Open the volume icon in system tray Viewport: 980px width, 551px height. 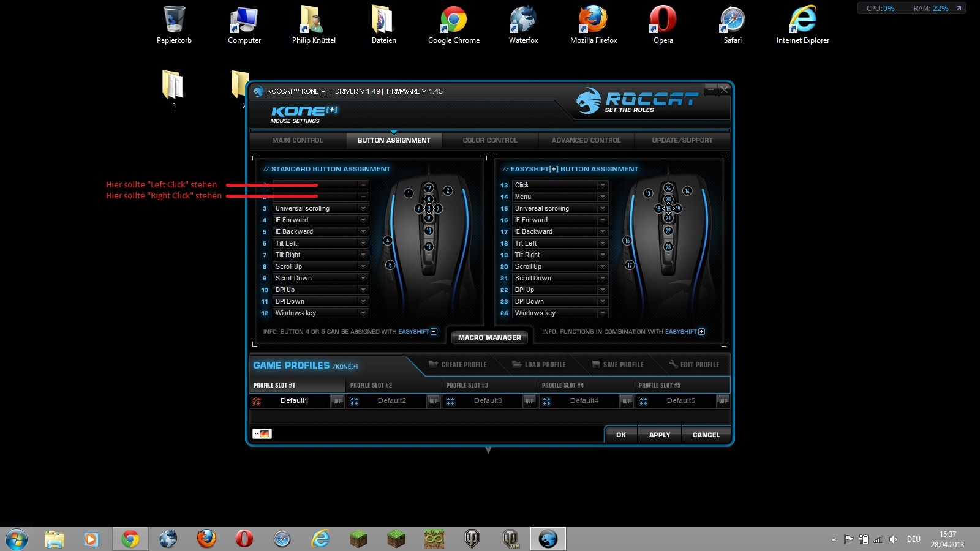pos(893,539)
